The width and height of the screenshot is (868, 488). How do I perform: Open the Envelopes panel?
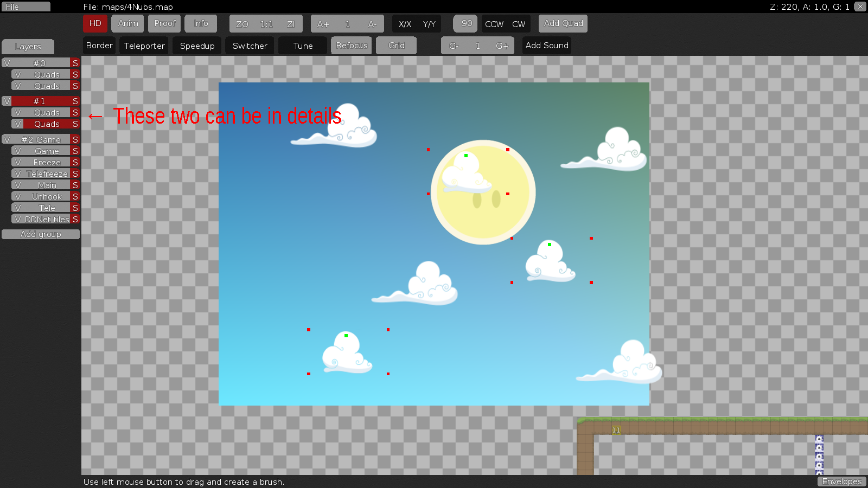tap(841, 481)
